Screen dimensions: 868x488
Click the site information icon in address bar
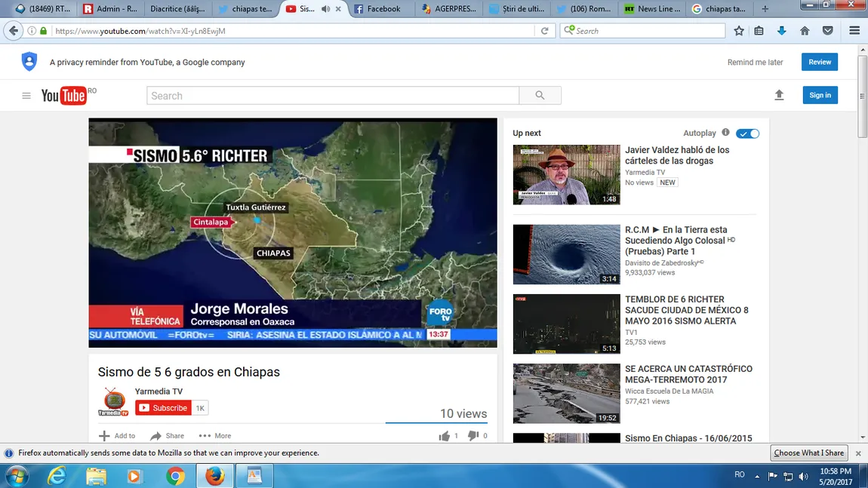coord(32,31)
